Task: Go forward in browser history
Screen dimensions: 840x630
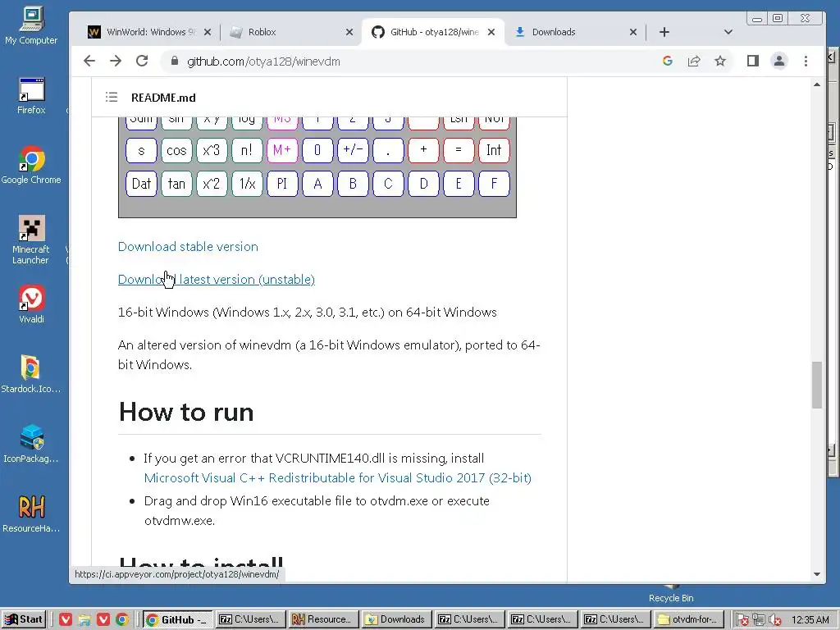Action: coord(116,61)
